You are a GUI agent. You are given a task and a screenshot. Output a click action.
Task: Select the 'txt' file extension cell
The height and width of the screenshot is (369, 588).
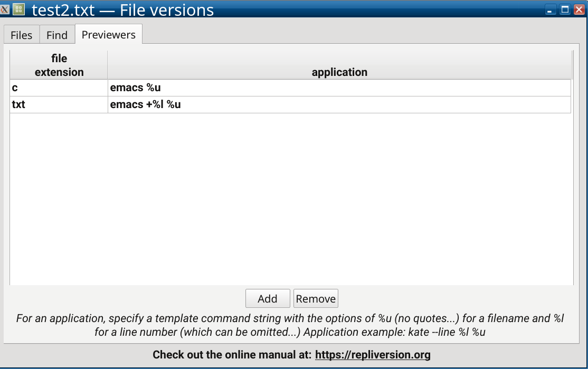(59, 104)
